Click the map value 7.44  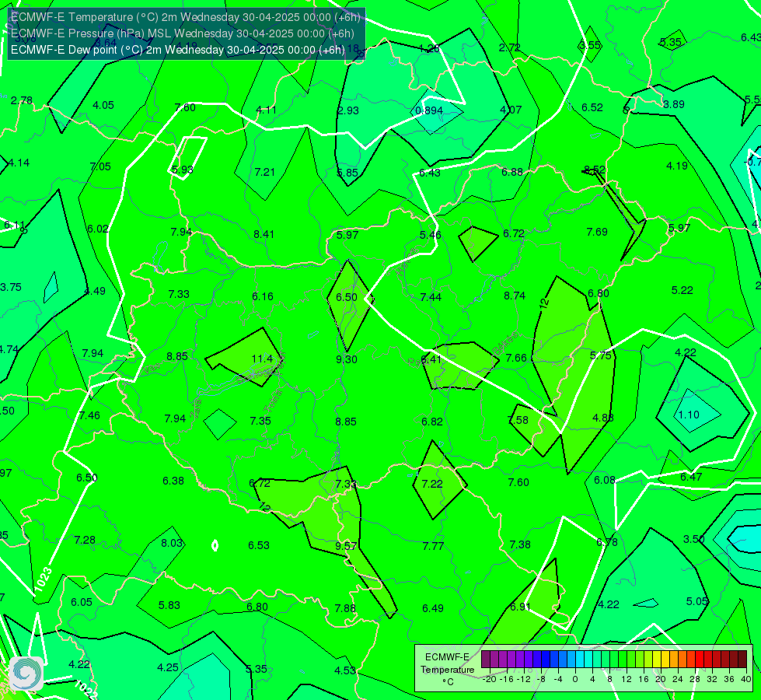(x=431, y=297)
